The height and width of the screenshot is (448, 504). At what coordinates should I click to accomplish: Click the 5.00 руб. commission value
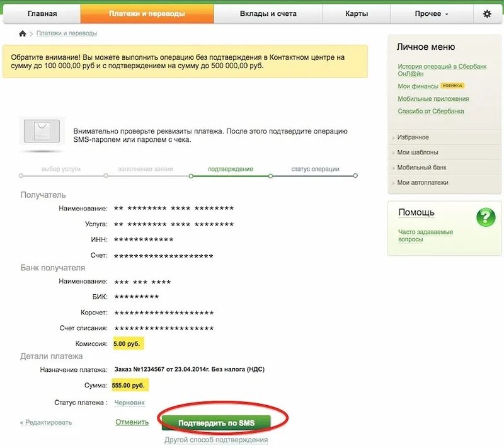pos(127,343)
